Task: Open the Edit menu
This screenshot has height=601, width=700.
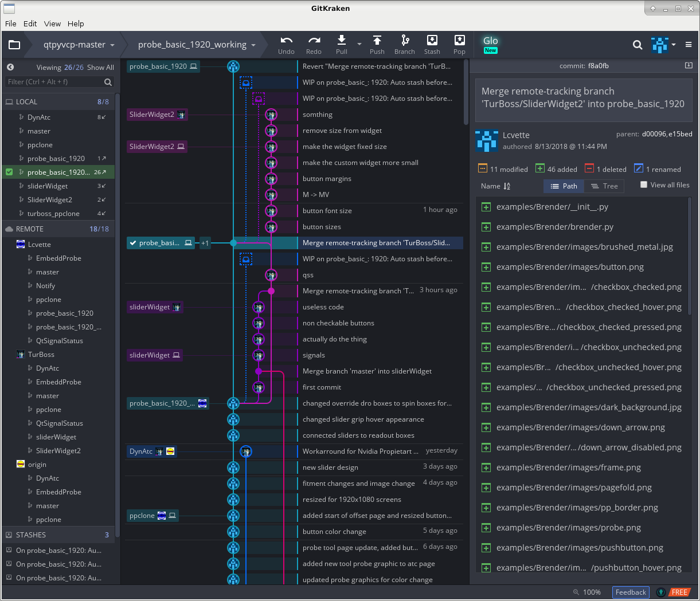Action: tap(30, 23)
